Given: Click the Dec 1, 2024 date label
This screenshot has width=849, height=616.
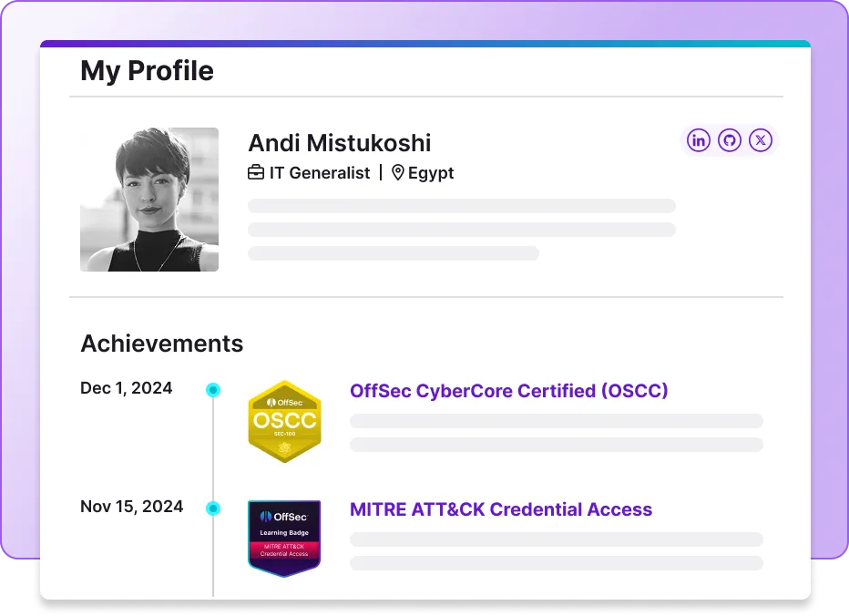Looking at the screenshot, I should (126, 387).
